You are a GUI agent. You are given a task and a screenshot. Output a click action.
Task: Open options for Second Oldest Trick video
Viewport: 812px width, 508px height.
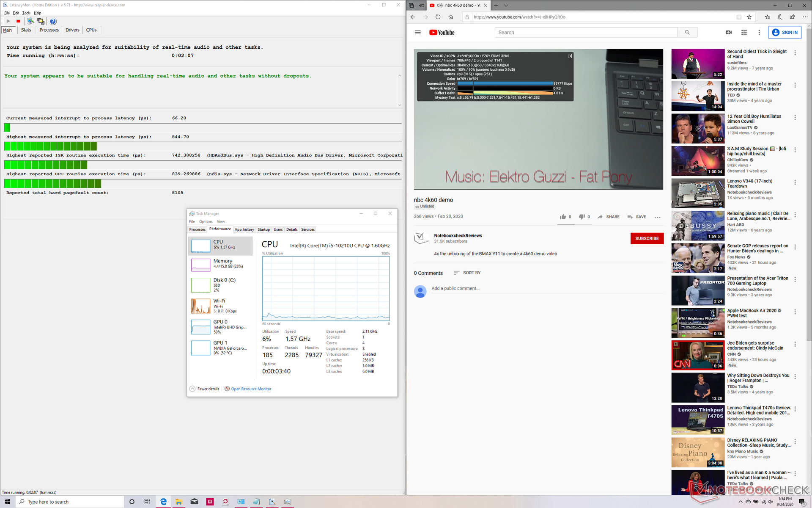(x=795, y=53)
